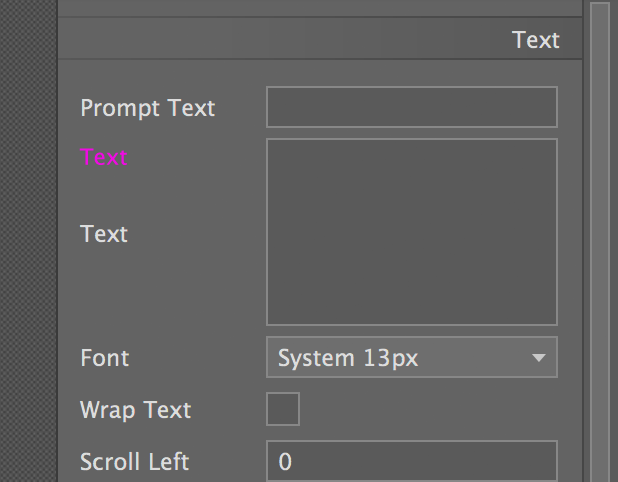This screenshot has width=618, height=482.
Task: Click the Wrap Text label
Action: 135,410
